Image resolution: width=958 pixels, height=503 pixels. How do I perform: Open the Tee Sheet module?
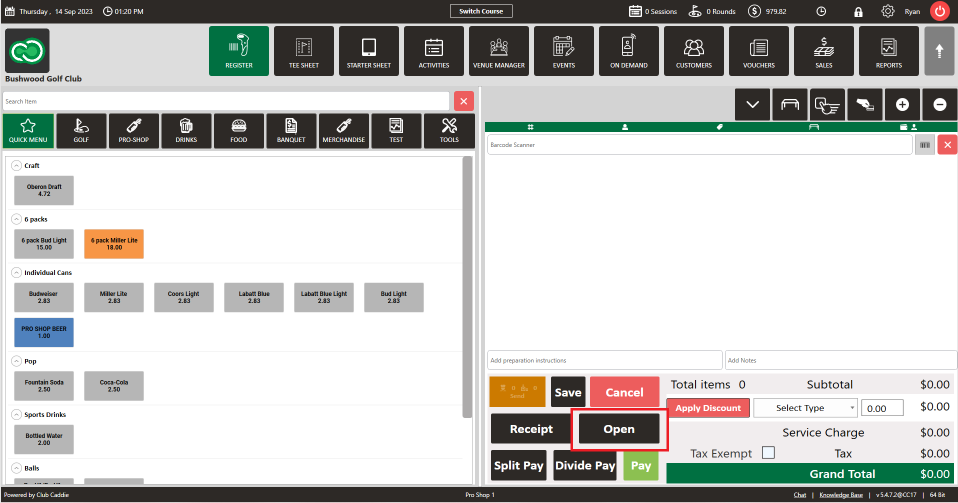[x=304, y=50]
